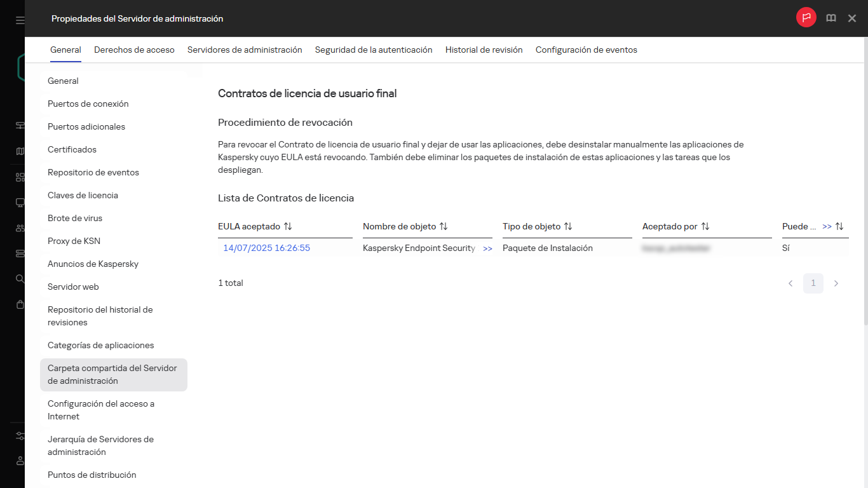This screenshot has height=488, width=868.
Task: Select the search icon in the sidebar
Action: (19, 278)
